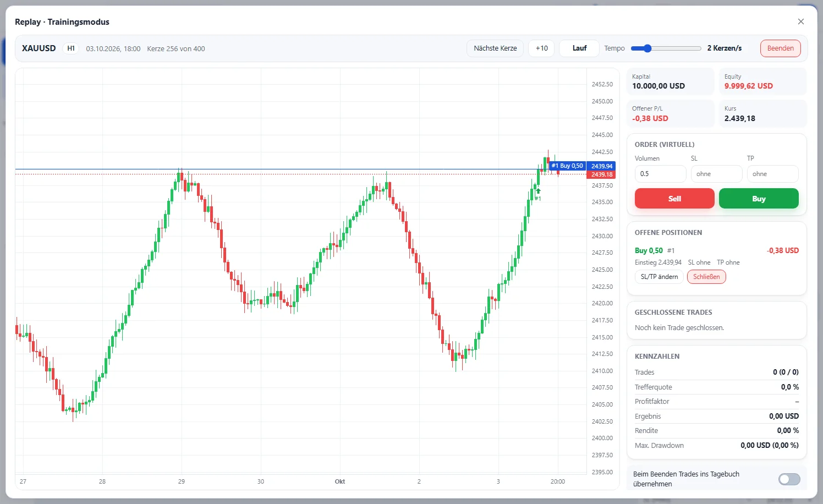This screenshot has height=504, width=823.
Task: Click the Noch kein Trade geschlossen message
Action: 679,327
